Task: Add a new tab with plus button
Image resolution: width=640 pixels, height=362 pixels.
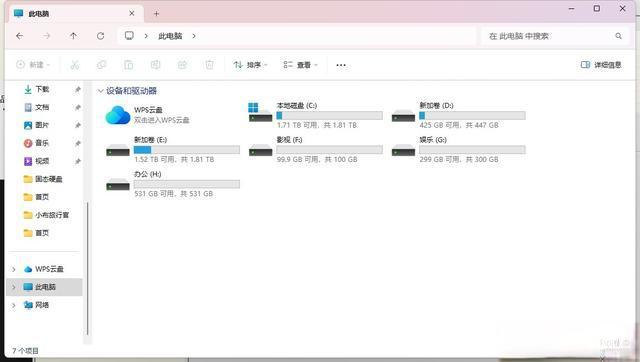Action: click(156, 13)
